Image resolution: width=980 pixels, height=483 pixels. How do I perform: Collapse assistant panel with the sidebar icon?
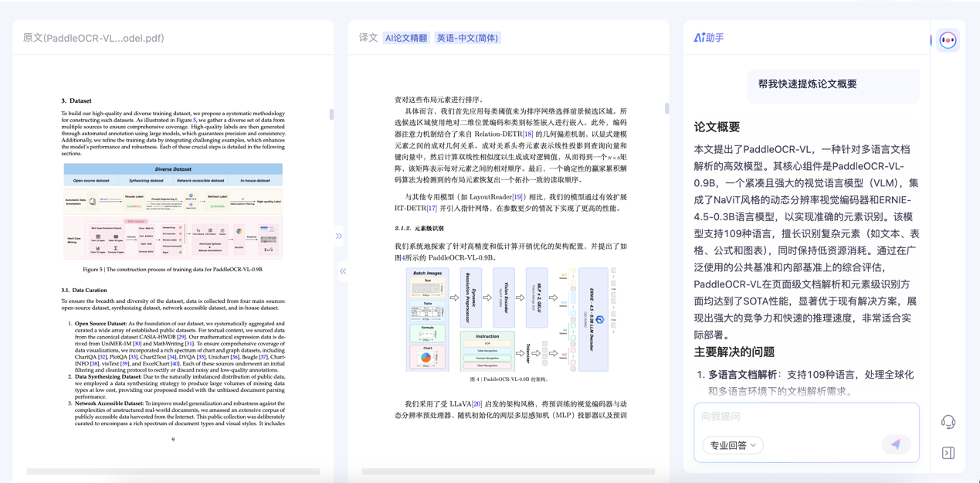[x=948, y=451]
